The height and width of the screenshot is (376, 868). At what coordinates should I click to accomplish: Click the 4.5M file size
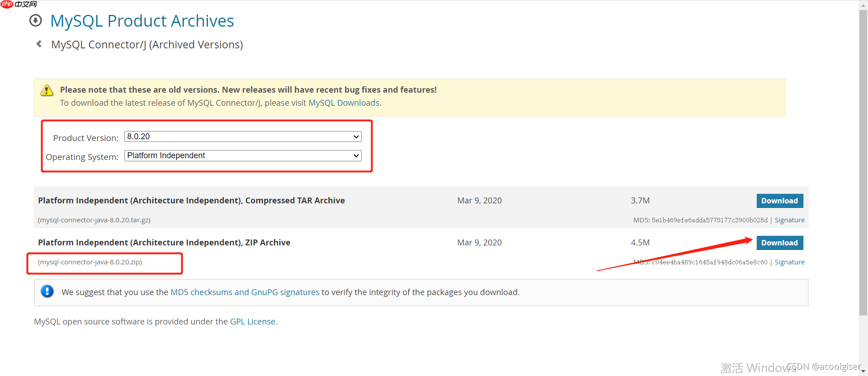pos(640,243)
